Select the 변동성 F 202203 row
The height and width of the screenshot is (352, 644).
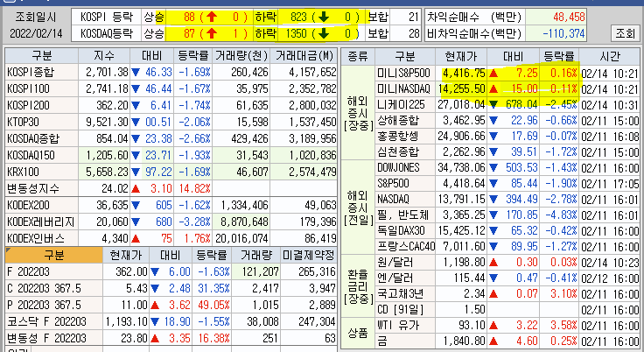pos(171,339)
